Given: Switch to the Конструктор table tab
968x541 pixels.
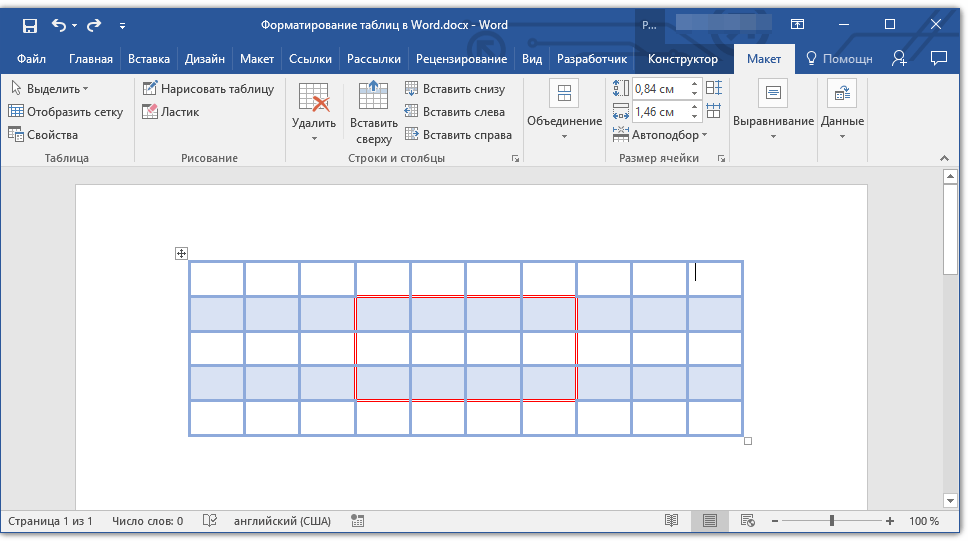Looking at the screenshot, I should pos(683,59).
